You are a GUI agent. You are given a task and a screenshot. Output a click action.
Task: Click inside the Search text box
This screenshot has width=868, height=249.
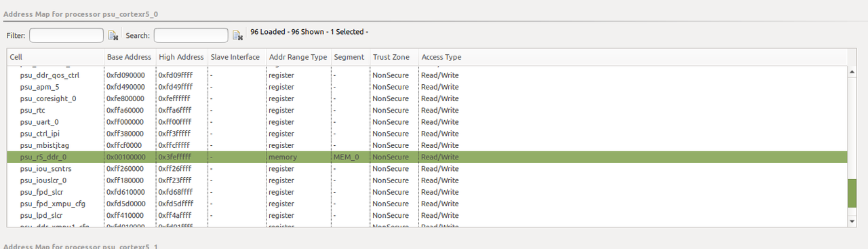coord(191,35)
